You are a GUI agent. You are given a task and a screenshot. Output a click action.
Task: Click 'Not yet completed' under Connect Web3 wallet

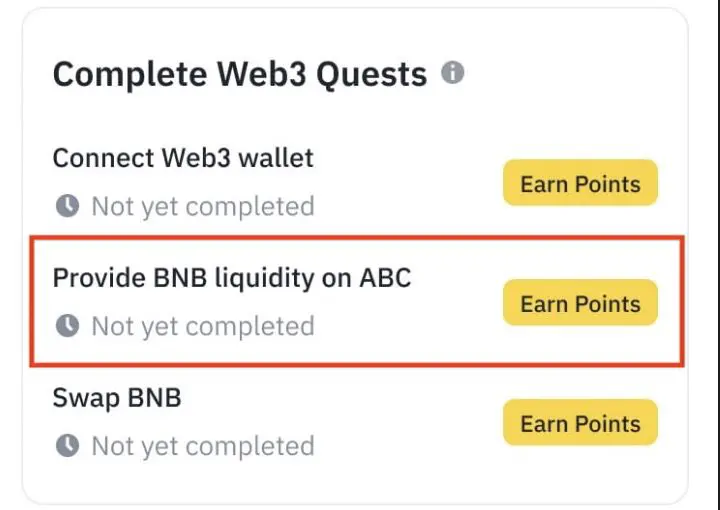pyautogui.click(x=202, y=207)
